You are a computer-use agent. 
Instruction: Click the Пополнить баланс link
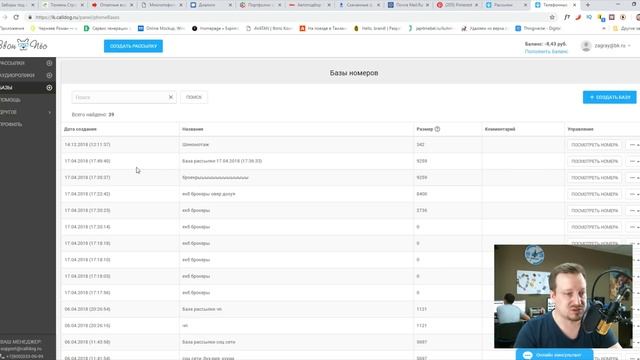click(546, 51)
